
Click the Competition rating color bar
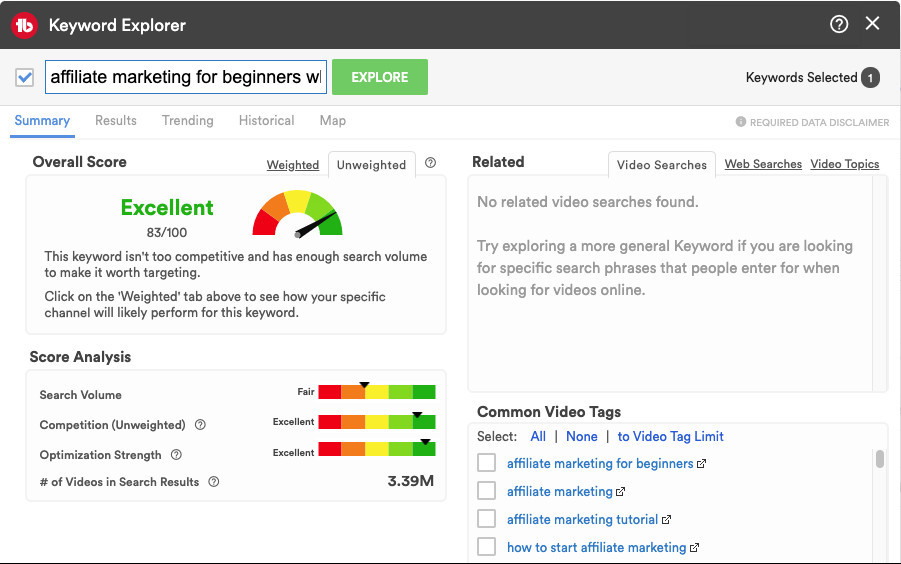(377, 422)
